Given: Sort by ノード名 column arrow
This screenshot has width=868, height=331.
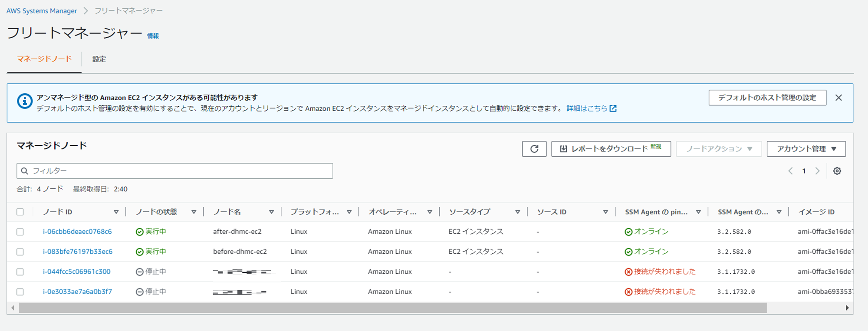Looking at the screenshot, I should [x=272, y=212].
